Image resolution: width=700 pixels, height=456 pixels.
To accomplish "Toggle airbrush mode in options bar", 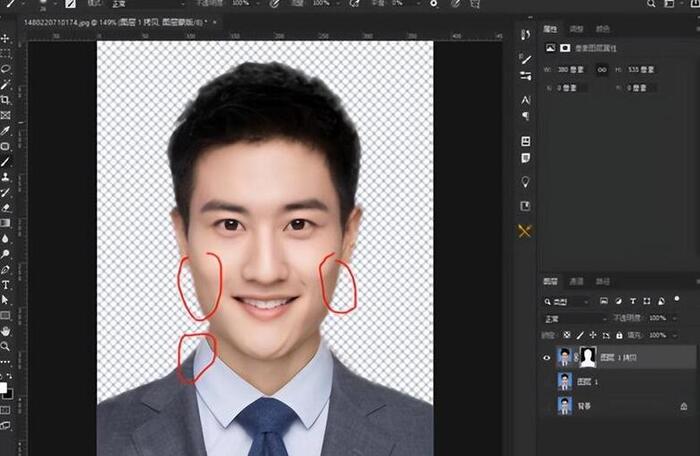I will point(354,4).
